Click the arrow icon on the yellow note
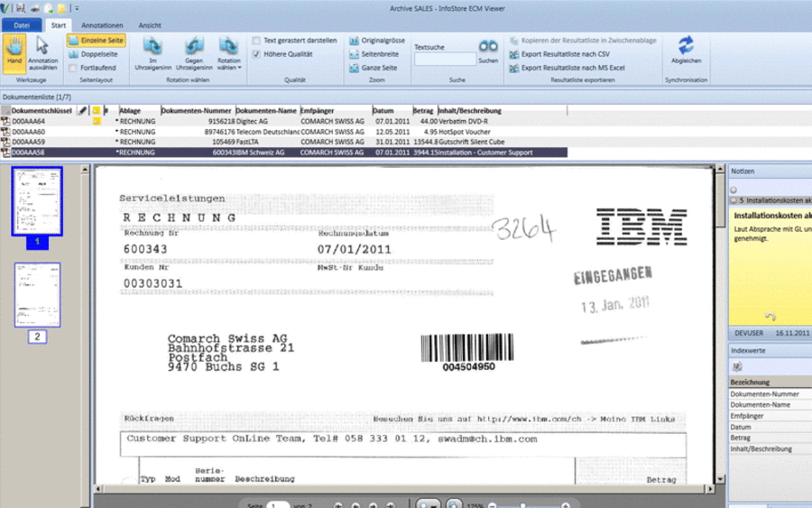Viewport: 812px width, 508px height. point(770,317)
